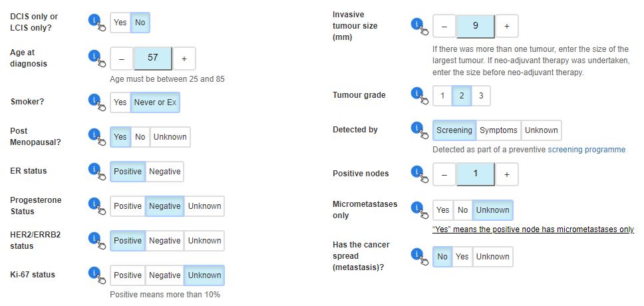Click info icon for Micrometastases only

(x=419, y=210)
